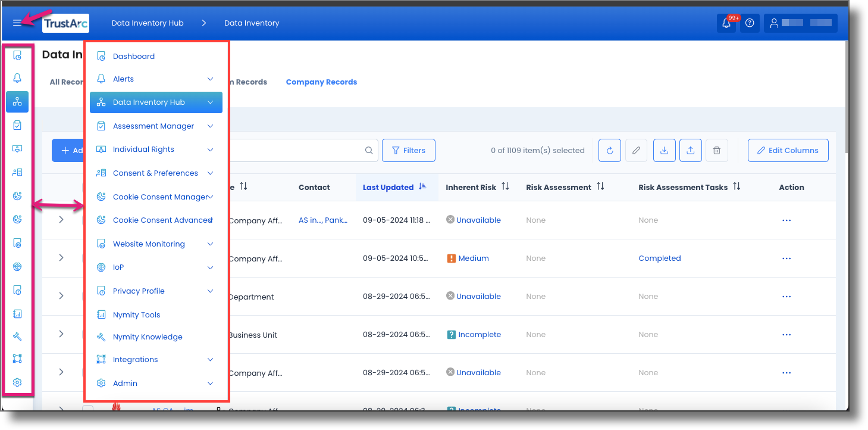
Task: Click the help question mark icon
Action: (750, 23)
